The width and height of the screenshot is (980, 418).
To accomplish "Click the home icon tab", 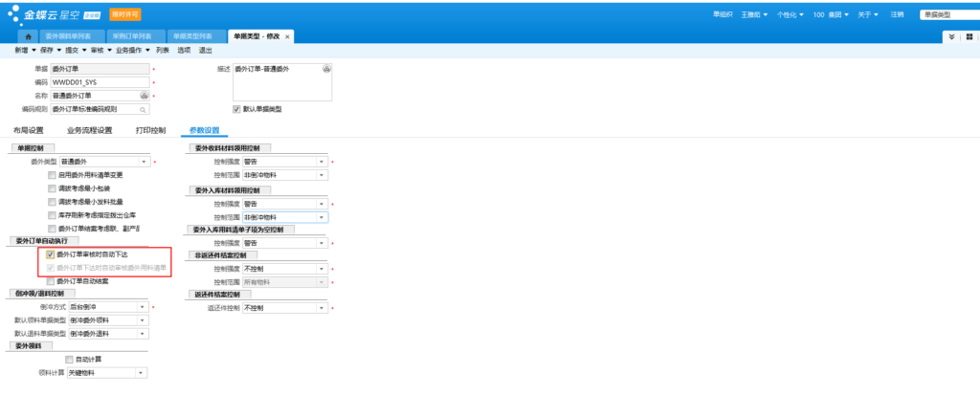I will coord(29,36).
